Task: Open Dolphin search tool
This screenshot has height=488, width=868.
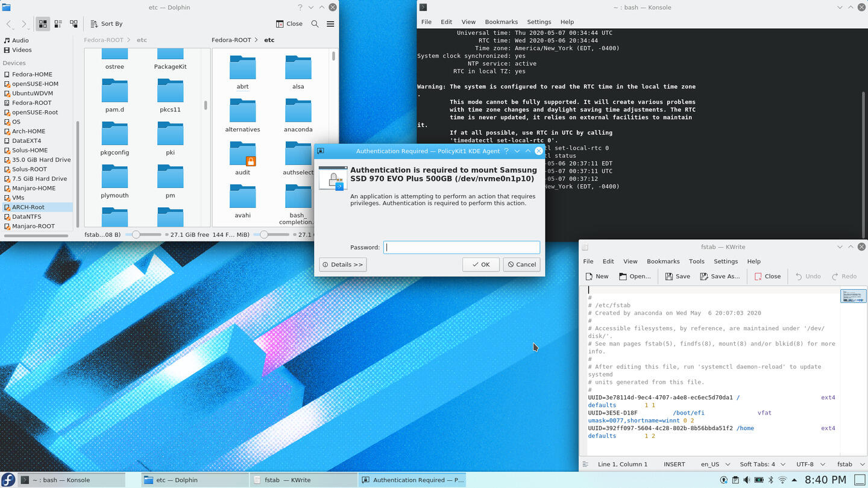Action: (315, 23)
